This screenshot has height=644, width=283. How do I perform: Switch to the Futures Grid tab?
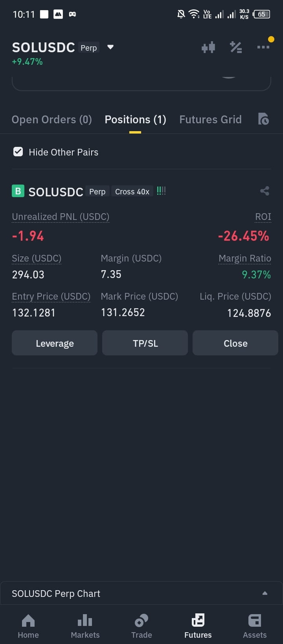[x=211, y=119]
